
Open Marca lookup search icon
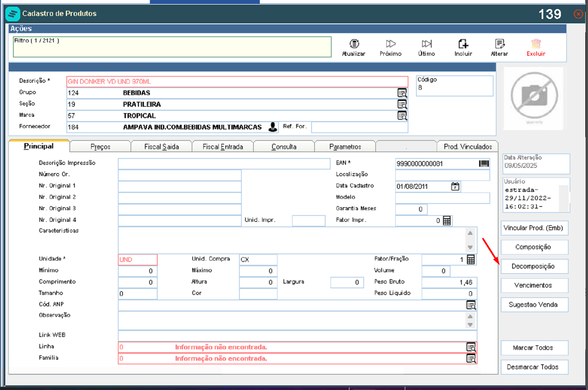[x=402, y=116]
